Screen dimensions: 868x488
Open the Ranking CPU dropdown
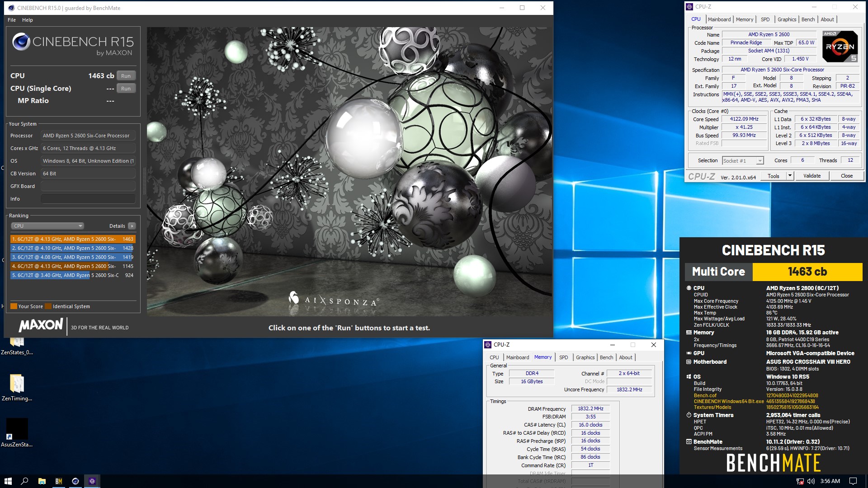47,226
